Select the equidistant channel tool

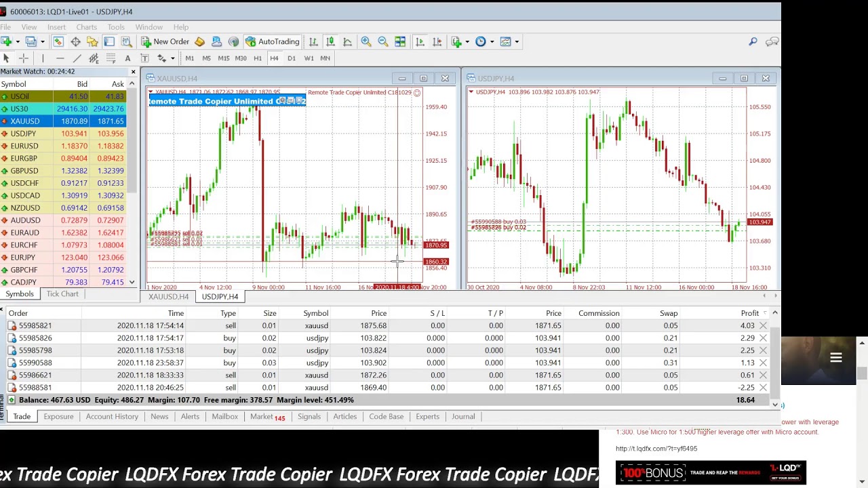tap(94, 58)
